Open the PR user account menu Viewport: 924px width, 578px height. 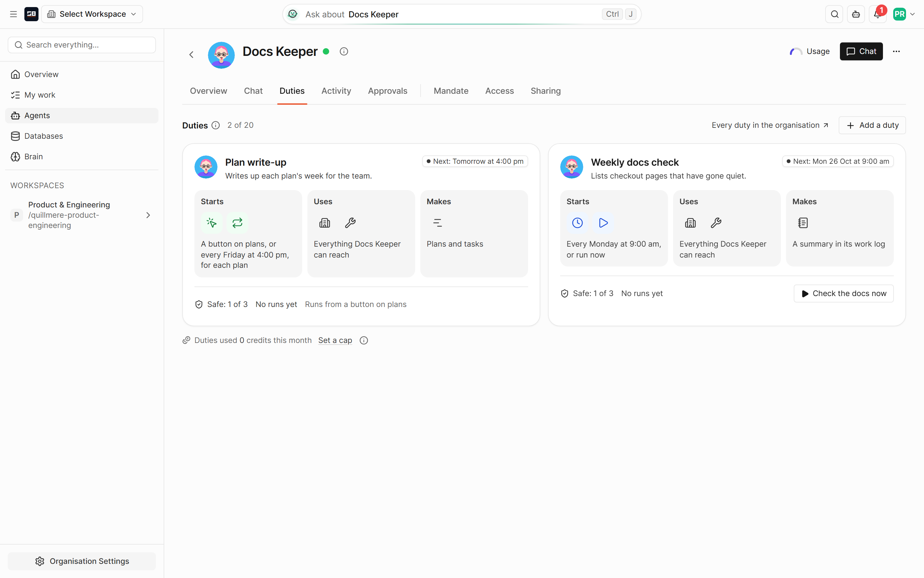tap(904, 14)
